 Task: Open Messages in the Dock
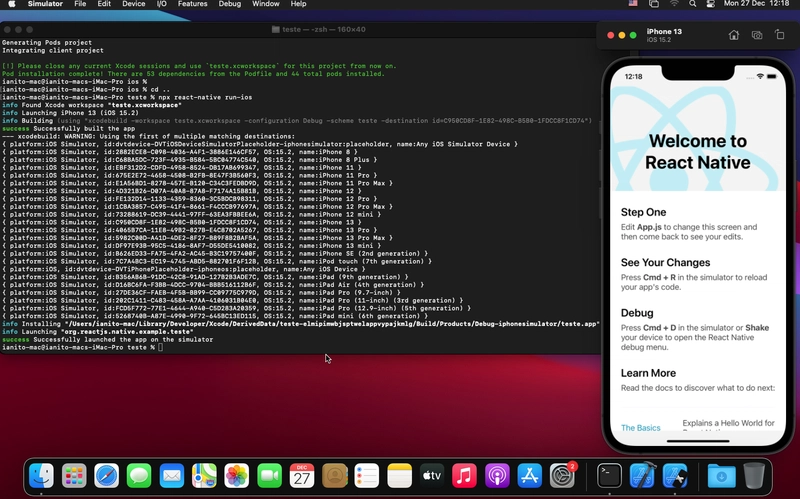coord(139,476)
